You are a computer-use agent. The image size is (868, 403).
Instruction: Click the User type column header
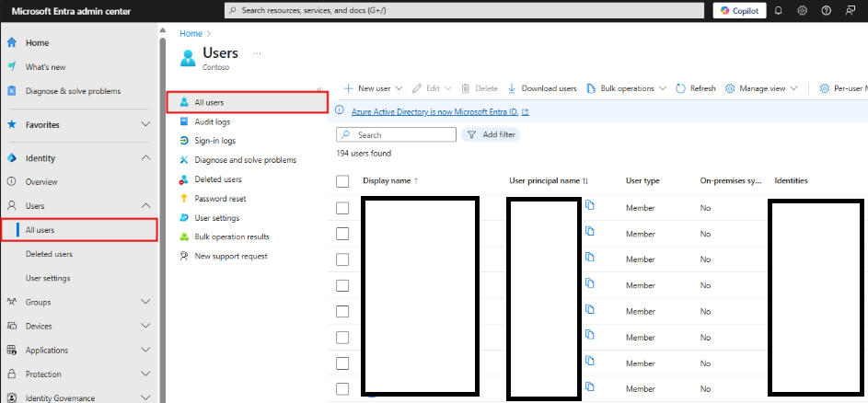[642, 181]
